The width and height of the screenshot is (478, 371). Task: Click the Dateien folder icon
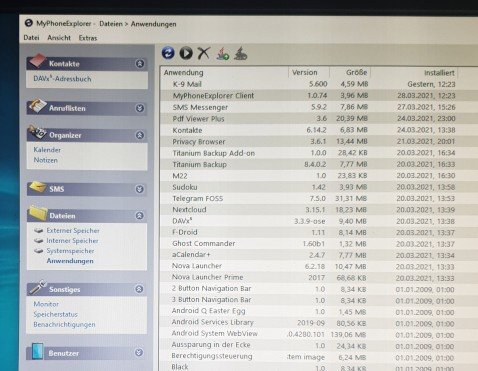[x=38, y=213]
